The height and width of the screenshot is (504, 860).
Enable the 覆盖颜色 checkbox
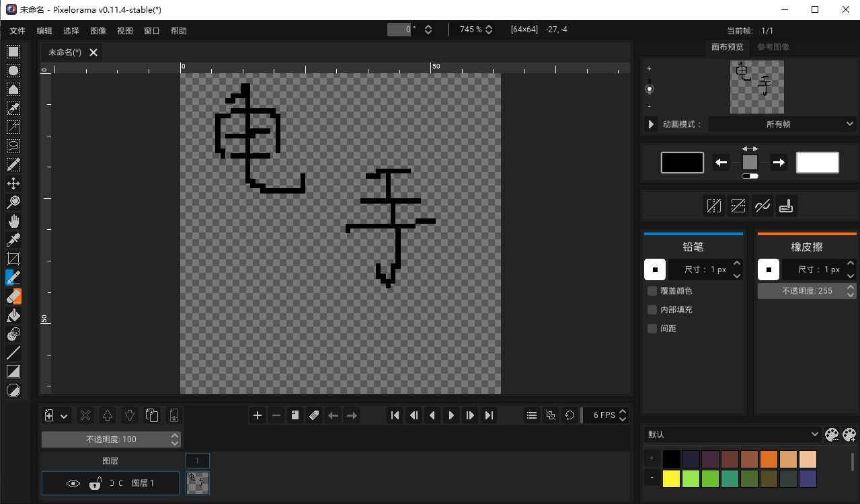[x=652, y=291]
